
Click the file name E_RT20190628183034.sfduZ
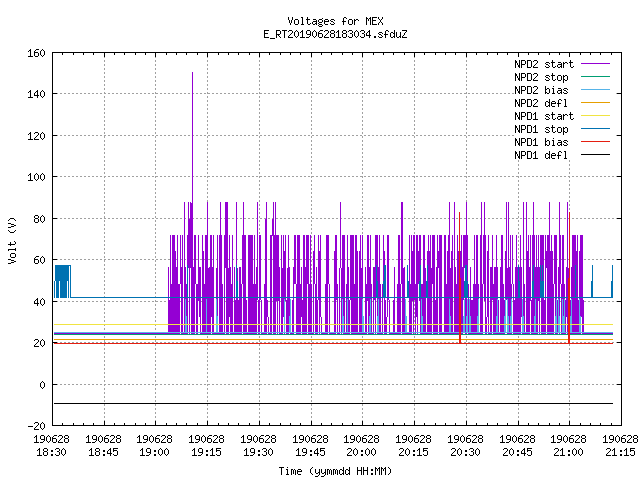[x=335, y=34]
